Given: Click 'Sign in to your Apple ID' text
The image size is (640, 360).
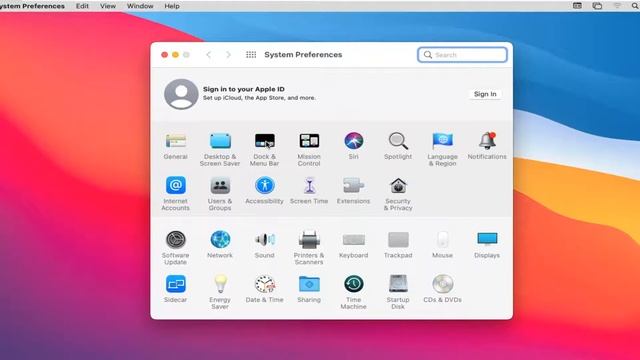Looking at the screenshot, I should [x=244, y=89].
